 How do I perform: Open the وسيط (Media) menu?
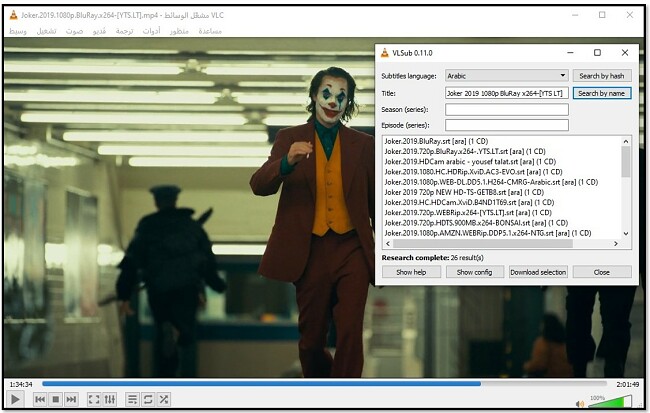pyautogui.click(x=18, y=31)
